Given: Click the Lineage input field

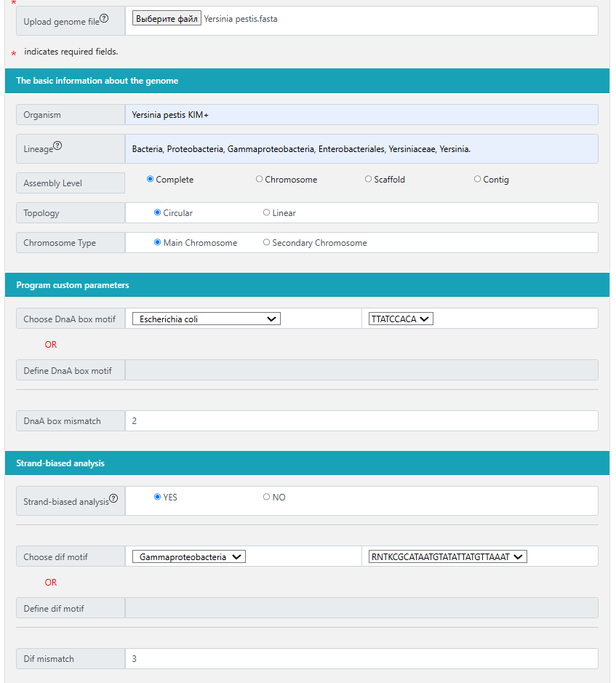Looking at the screenshot, I should pyautogui.click(x=361, y=148).
